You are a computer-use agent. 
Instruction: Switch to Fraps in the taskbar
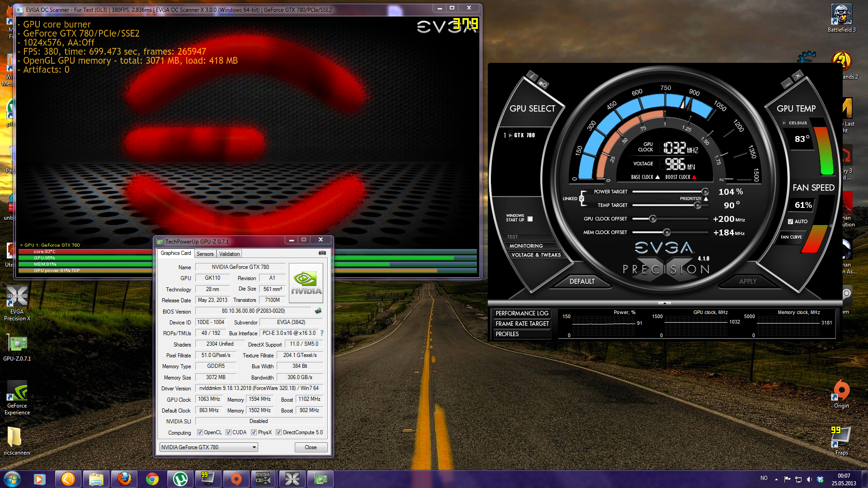[x=208, y=479]
